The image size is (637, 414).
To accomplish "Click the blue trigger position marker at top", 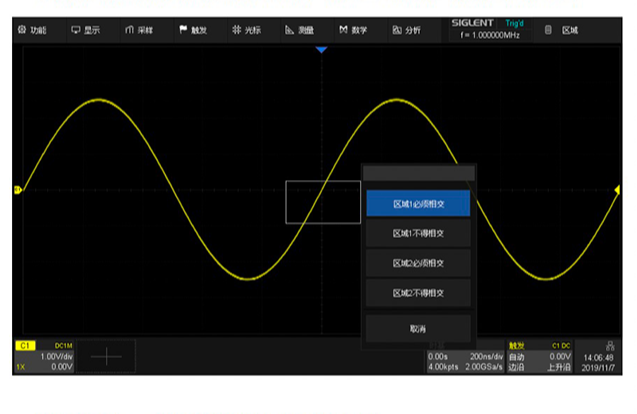I will tap(321, 49).
